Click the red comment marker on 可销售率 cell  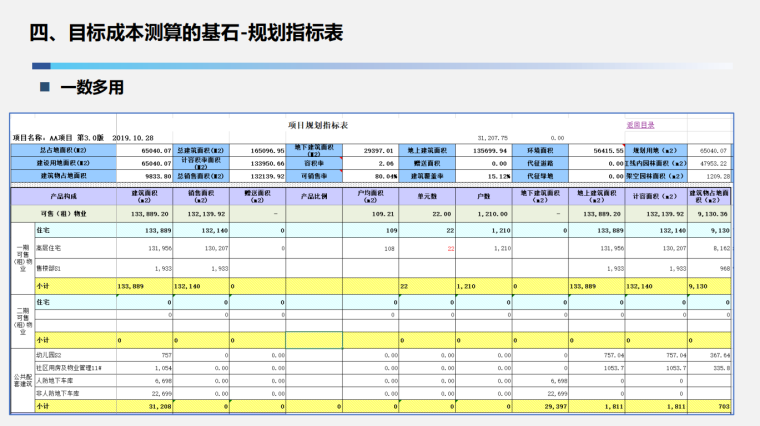click(x=342, y=171)
